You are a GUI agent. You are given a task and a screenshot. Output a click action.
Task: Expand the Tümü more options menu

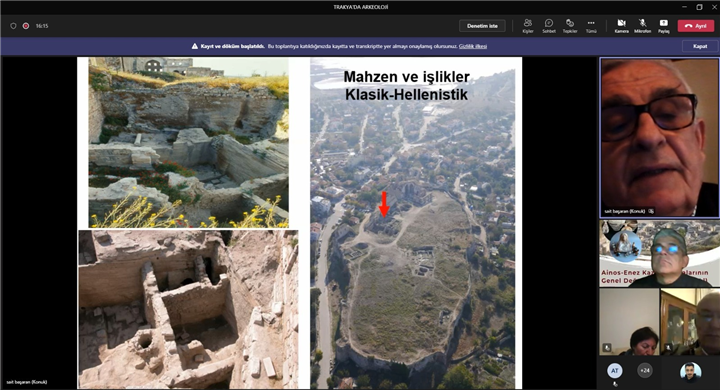coord(591,26)
